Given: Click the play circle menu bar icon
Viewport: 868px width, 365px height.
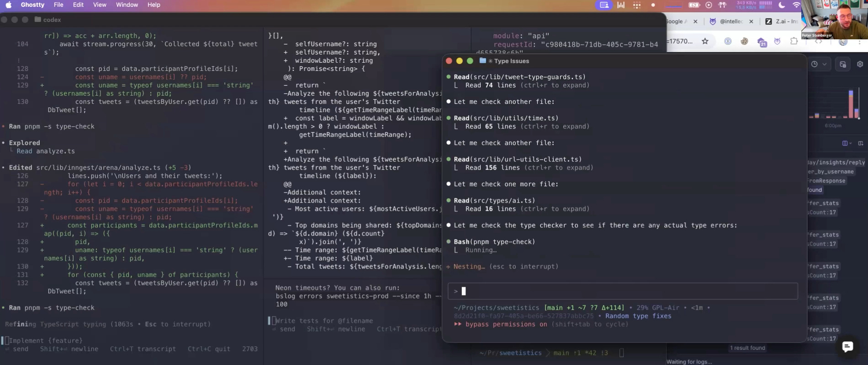Looking at the screenshot, I should tap(709, 5).
